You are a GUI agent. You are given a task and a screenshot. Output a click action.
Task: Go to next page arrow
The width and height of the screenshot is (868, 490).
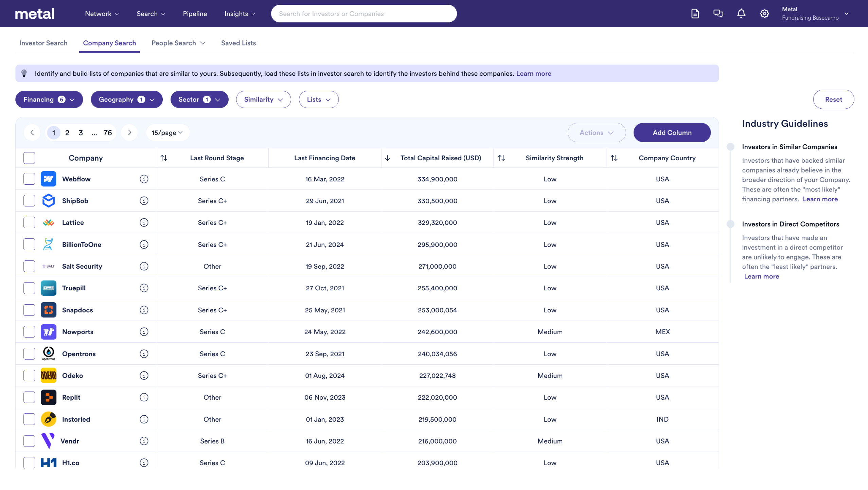point(129,132)
